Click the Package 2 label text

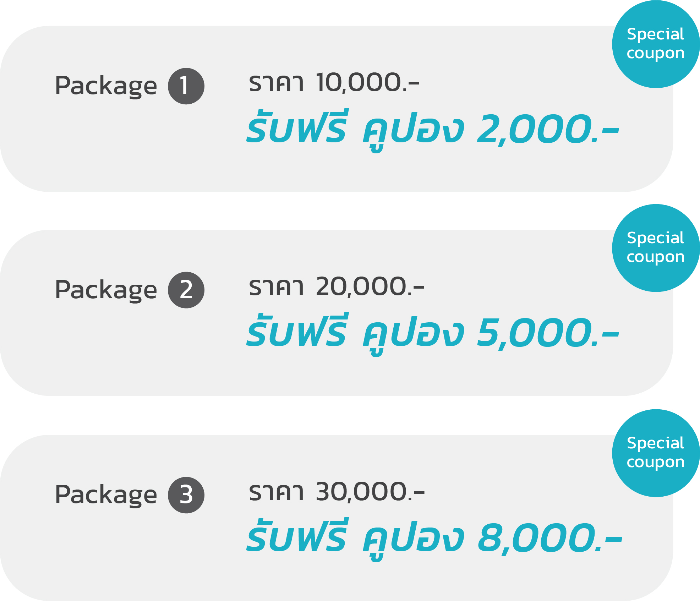click(x=106, y=290)
